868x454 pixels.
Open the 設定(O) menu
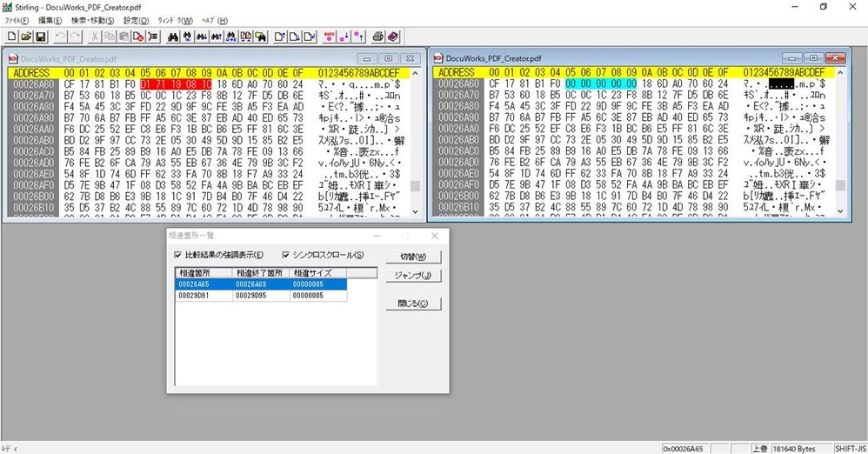(x=136, y=21)
